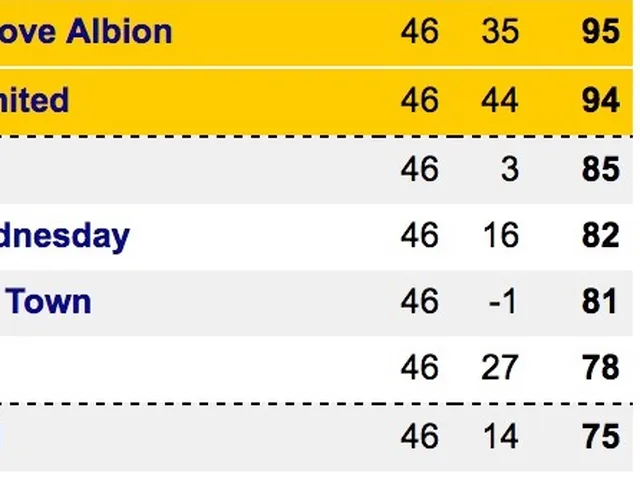
Task: Select goal difference value 14
Action: (498, 436)
